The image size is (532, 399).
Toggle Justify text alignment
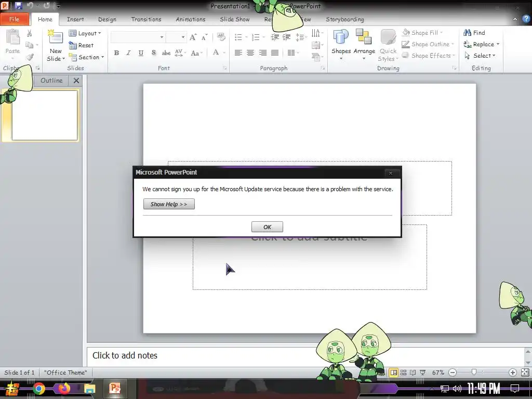[275, 52]
